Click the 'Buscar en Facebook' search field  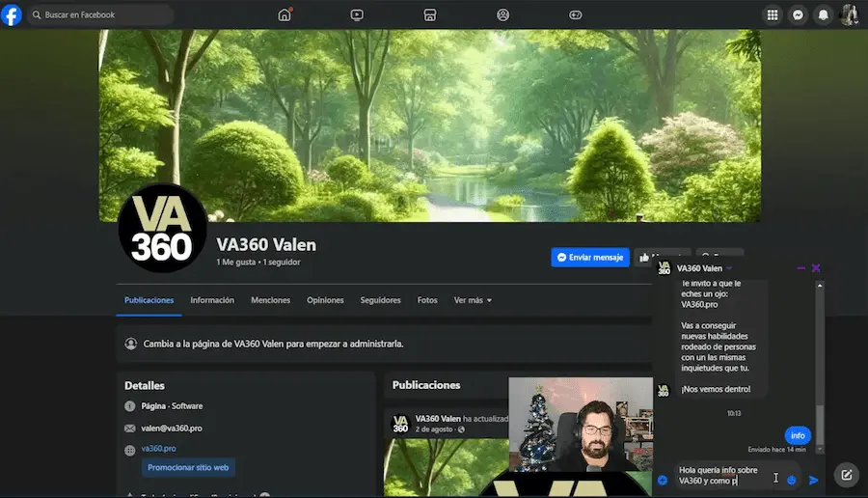point(101,14)
